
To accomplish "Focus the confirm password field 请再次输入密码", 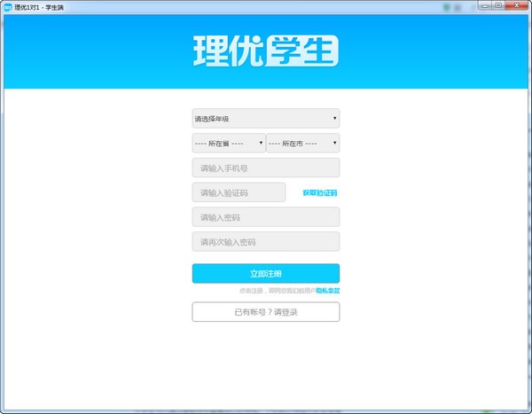I will [266, 242].
